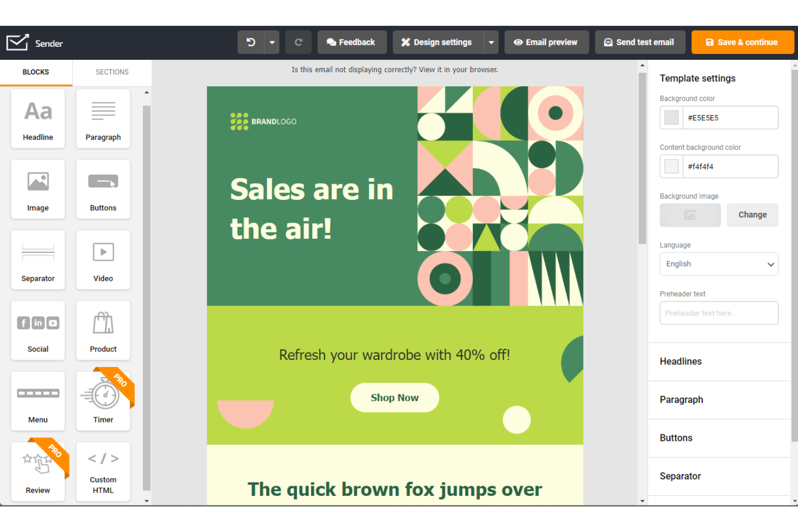Viewport: 798px width, 532px height.
Task: Select the Custom HTML block
Action: tap(103, 472)
